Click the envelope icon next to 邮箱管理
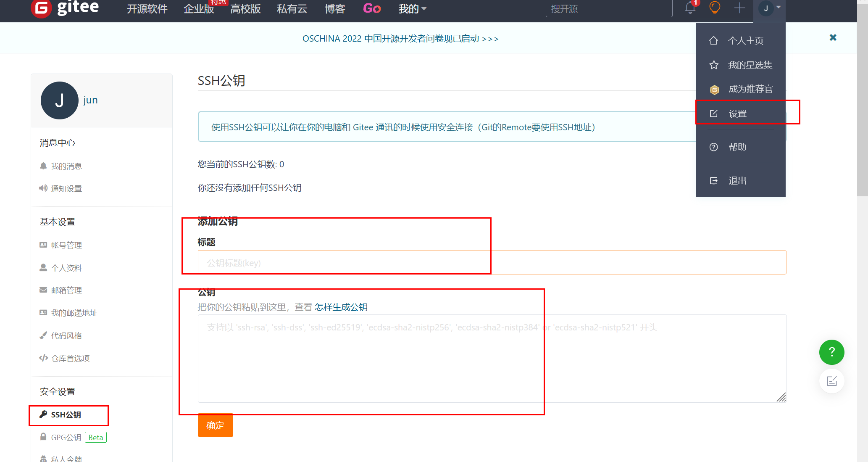The image size is (868, 462). click(x=43, y=290)
